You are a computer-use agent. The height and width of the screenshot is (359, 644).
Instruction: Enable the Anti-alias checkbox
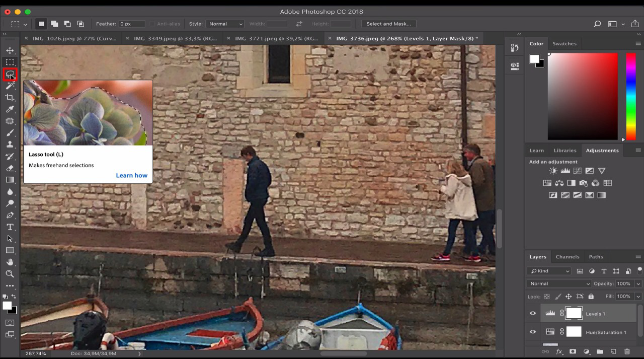(152, 24)
